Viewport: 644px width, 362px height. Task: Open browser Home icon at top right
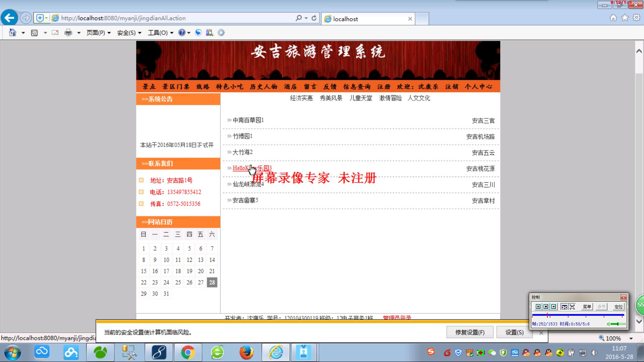(x=613, y=18)
